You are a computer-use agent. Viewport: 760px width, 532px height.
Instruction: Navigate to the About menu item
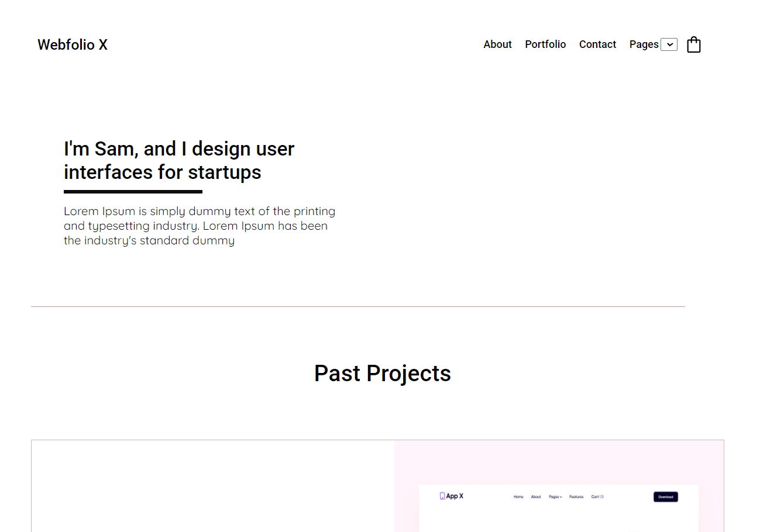click(497, 44)
